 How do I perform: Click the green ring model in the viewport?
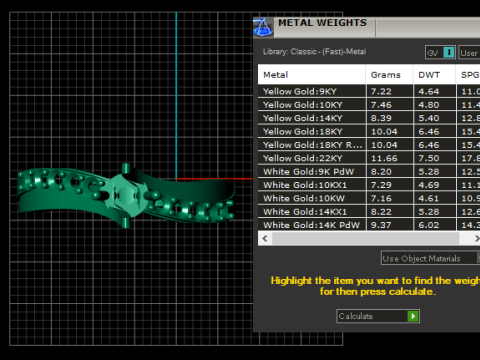[126, 195]
